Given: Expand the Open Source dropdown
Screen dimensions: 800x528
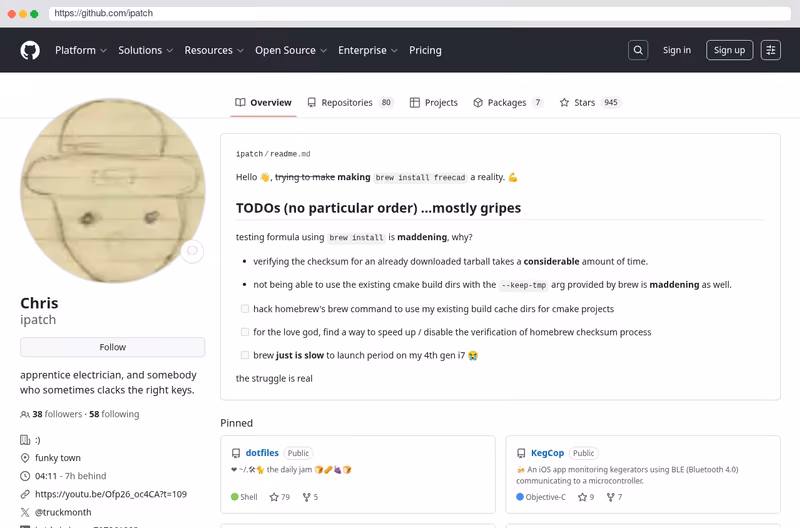Looking at the screenshot, I should click(291, 50).
